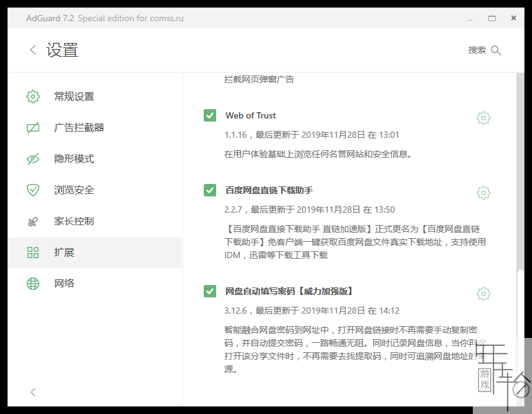The height and width of the screenshot is (414, 532).
Task: Click the 智能融合网盘密码 description paragraph
Action: click(x=355, y=350)
